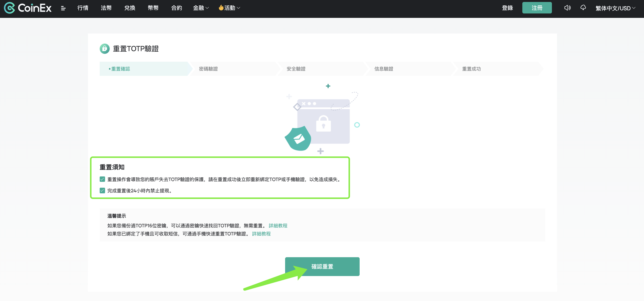Click the 確認重置 button

[x=322, y=266]
